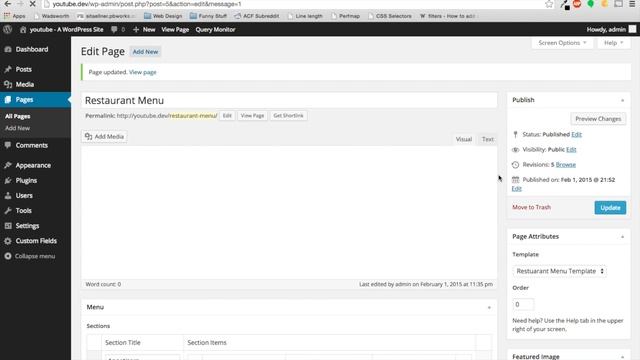Follow the View page notice link
The width and height of the screenshot is (640, 360).
pyautogui.click(x=142, y=72)
